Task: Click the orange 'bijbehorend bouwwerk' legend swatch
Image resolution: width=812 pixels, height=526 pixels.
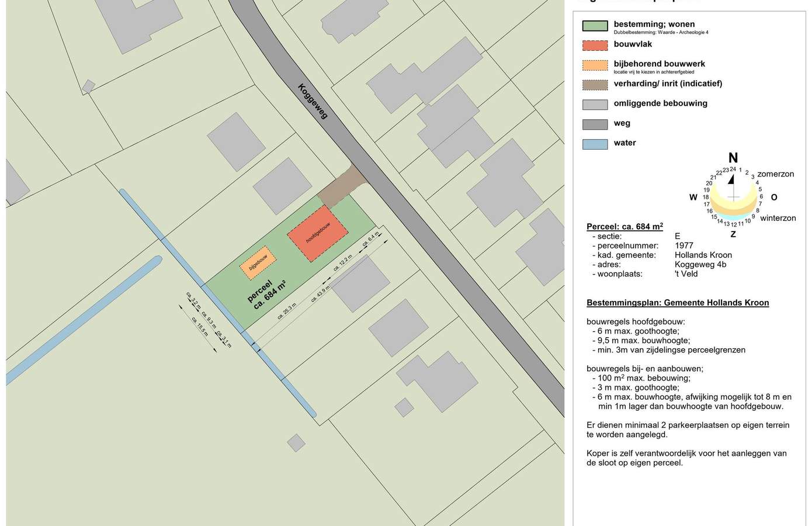Action: click(595, 65)
